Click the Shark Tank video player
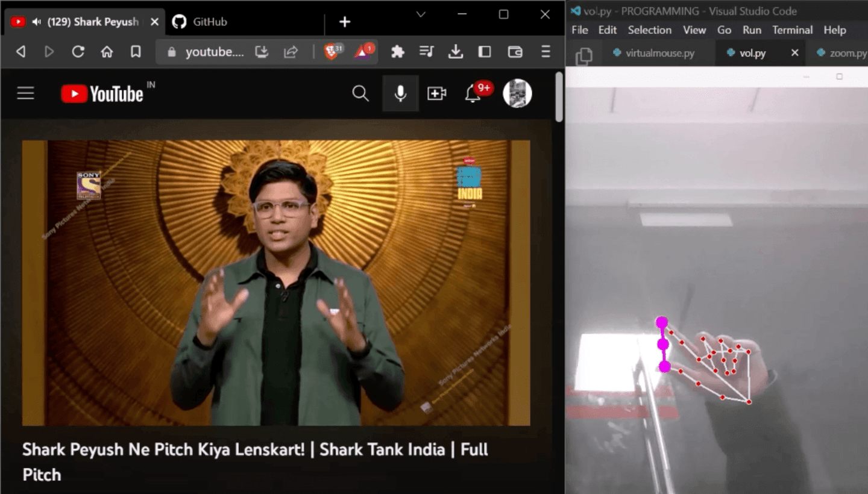The height and width of the screenshot is (494, 868). (276, 283)
